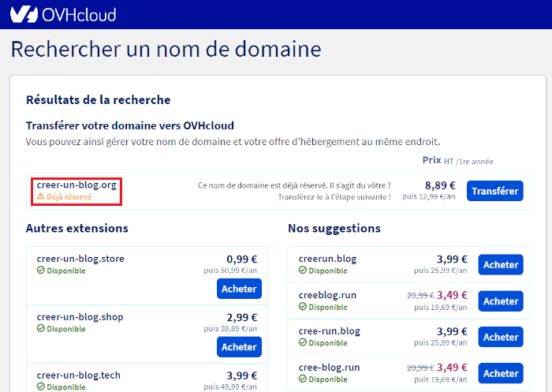Click the checkmark icon under creer-un-blog.store
Screen dimensions: 552x392
[x=41, y=270]
